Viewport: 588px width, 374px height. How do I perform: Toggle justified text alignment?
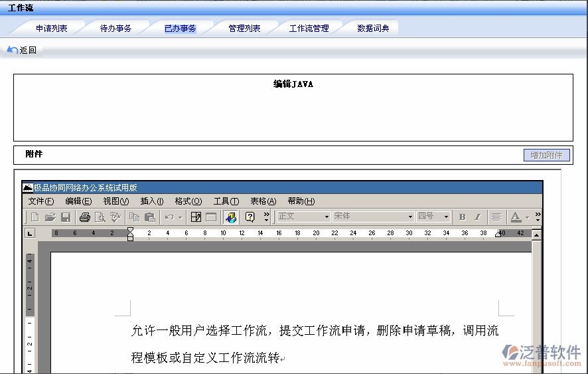[496, 217]
